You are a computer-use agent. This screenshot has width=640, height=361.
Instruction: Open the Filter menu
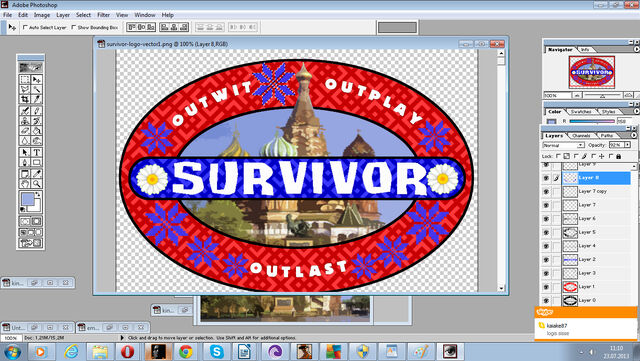tap(103, 15)
